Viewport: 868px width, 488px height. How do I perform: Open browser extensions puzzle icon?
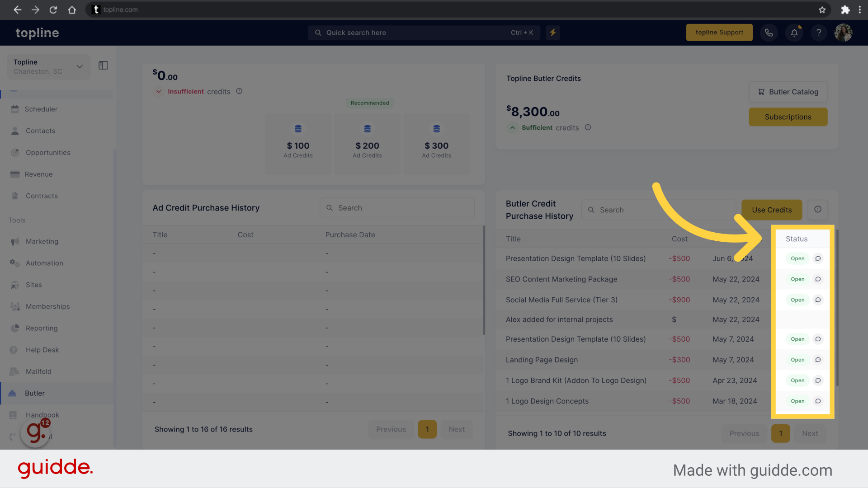[845, 9]
